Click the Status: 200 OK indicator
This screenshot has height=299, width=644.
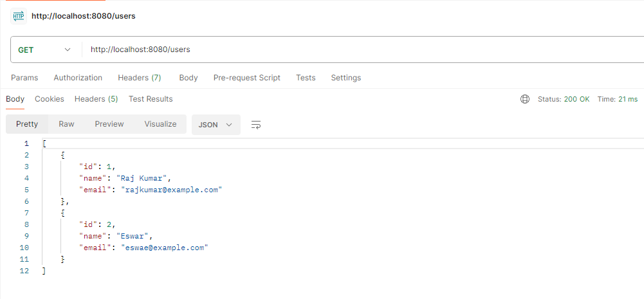pyautogui.click(x=564, y=99)
